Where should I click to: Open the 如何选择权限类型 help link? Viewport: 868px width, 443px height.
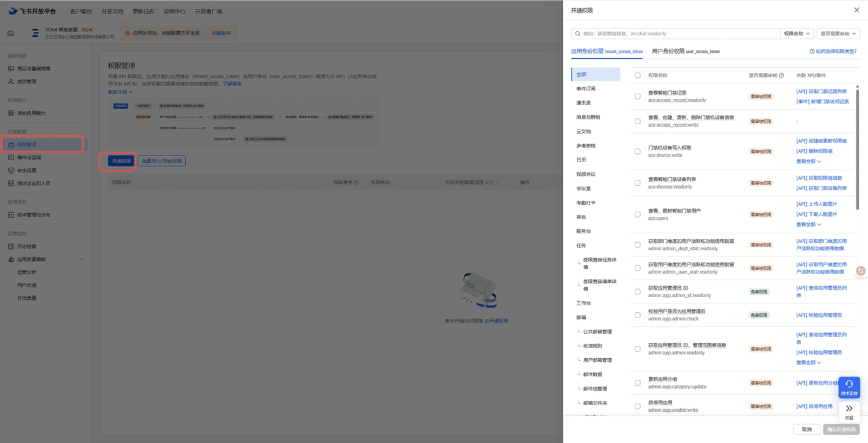[834, 52]
